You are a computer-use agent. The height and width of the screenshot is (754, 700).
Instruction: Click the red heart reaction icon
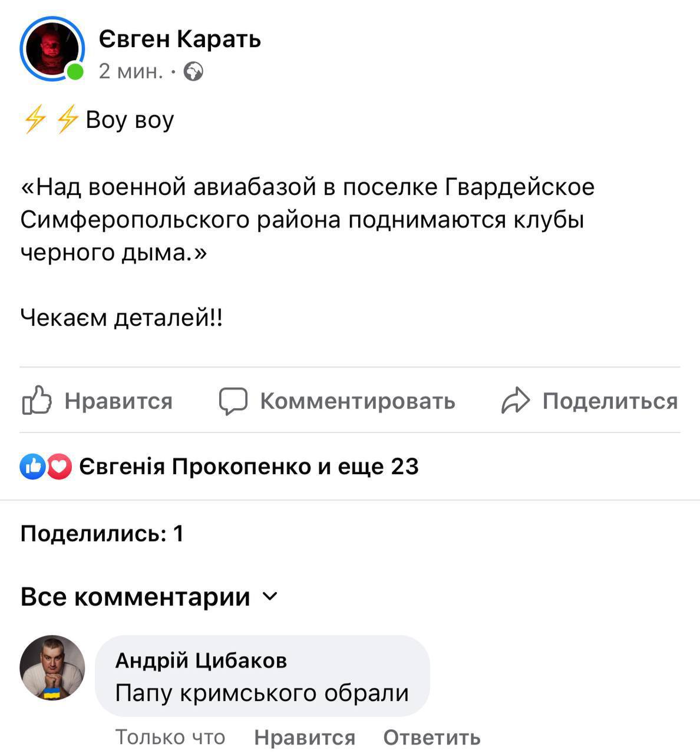(59, 467)
